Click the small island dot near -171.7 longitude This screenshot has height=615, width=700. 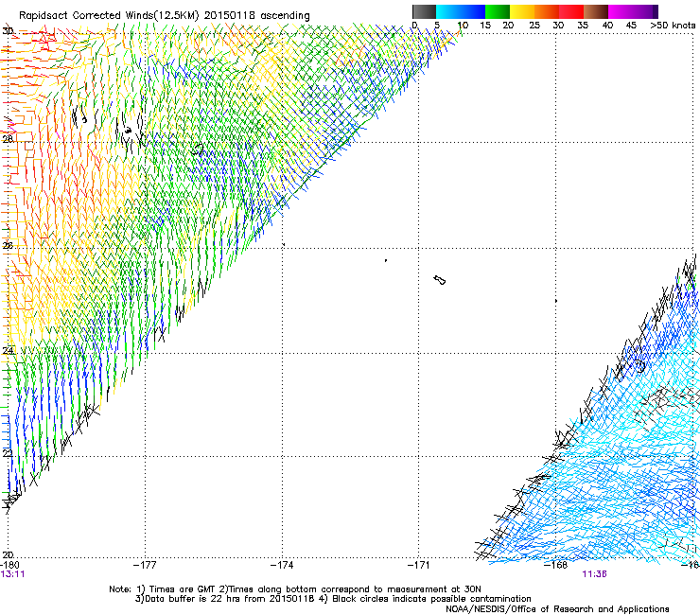pos(386,260)
